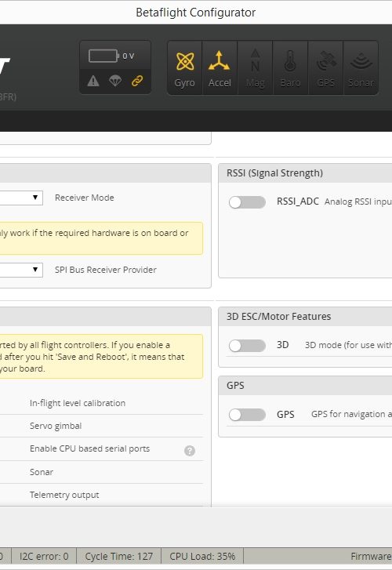Image resolution: width=392 pixels, height=570 pixels.
Task: Toggle 3D mode switch on
Action: tap(247, 346)
